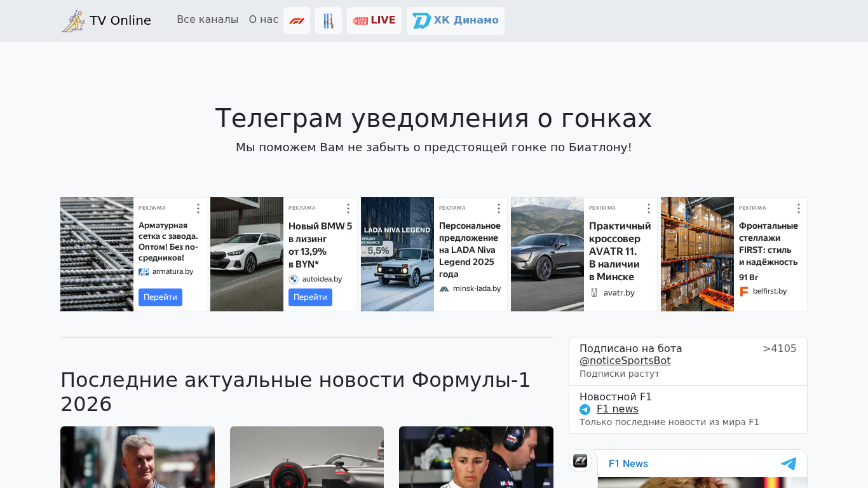Click the biathlon skier logo icon
Image resolution: width=868 pixels, height=488 pixels.
point(72,21)
